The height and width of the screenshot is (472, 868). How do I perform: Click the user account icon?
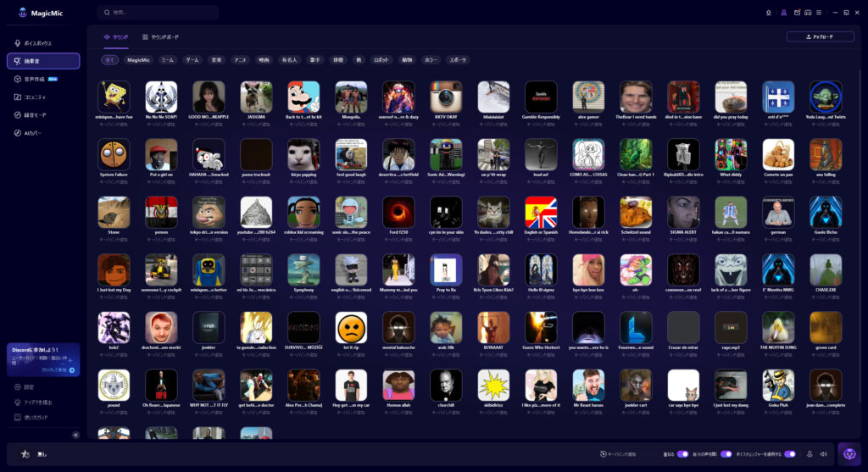click(784, 13)
